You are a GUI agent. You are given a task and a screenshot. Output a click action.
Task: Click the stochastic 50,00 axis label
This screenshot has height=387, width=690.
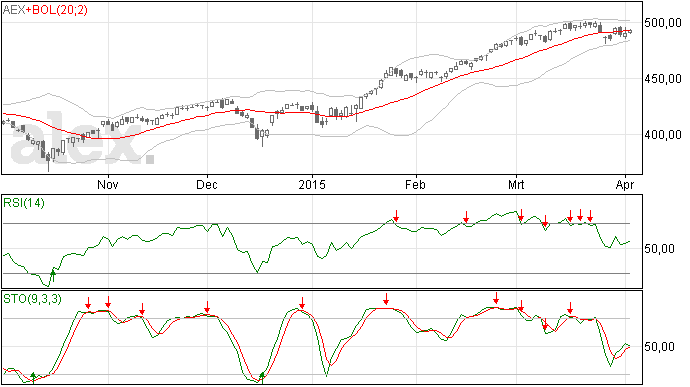pyautogui.click(x=659, y=347)
